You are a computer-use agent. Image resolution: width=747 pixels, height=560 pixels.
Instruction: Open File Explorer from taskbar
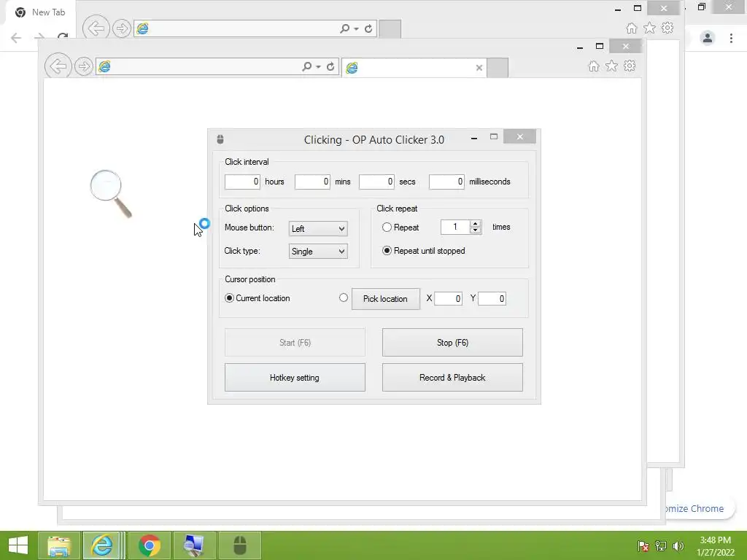pos(59,545)
